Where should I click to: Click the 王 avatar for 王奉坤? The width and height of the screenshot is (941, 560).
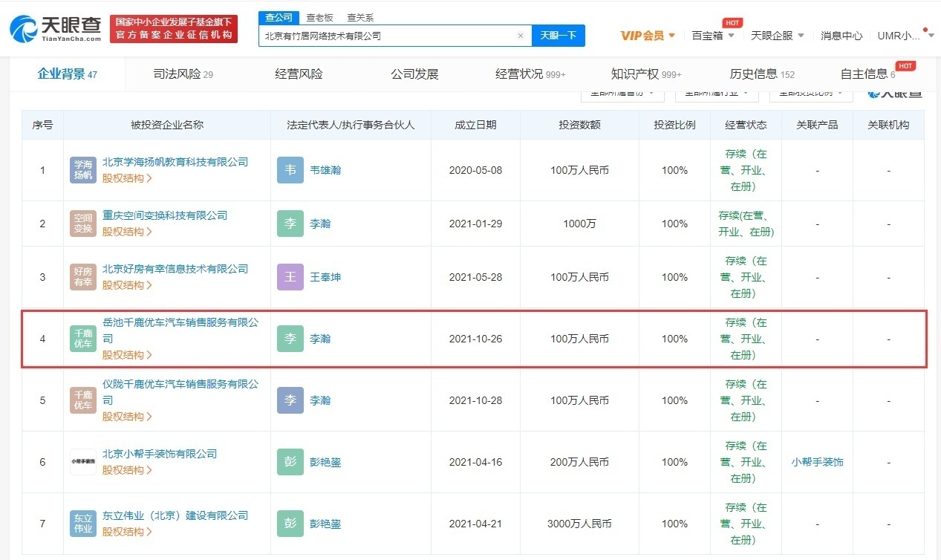coord(290,277)
